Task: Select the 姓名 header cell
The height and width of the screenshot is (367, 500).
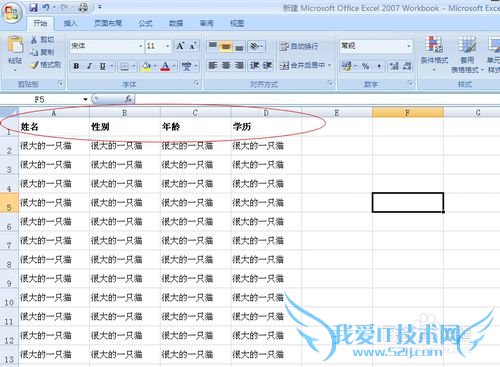Action: pyautogui.click(x=54, y=127)
